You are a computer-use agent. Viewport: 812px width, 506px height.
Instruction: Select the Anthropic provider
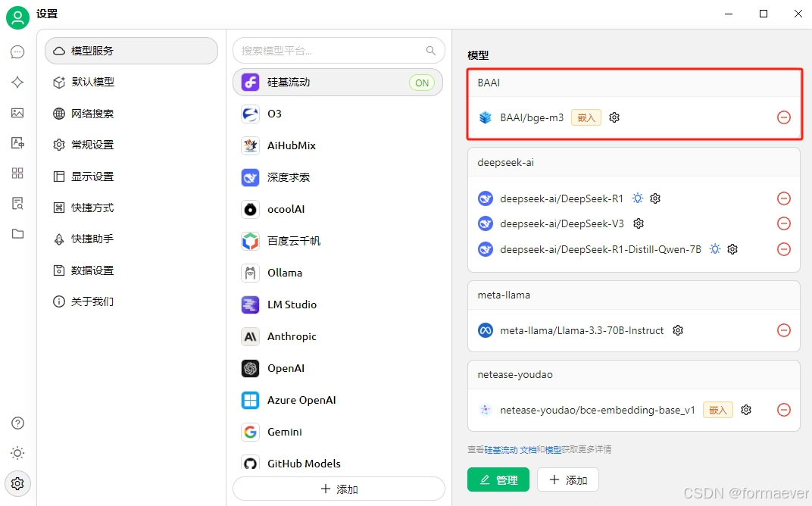pos(339,336)
